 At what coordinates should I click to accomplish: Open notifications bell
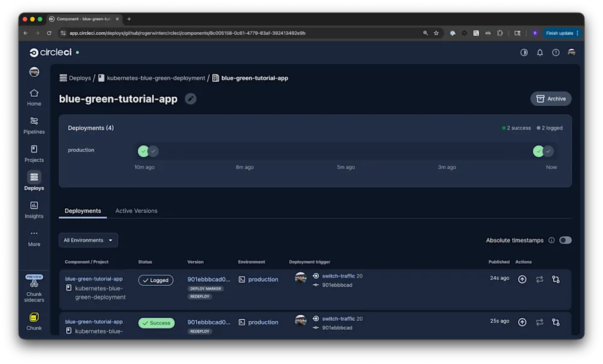pos(540,52)
